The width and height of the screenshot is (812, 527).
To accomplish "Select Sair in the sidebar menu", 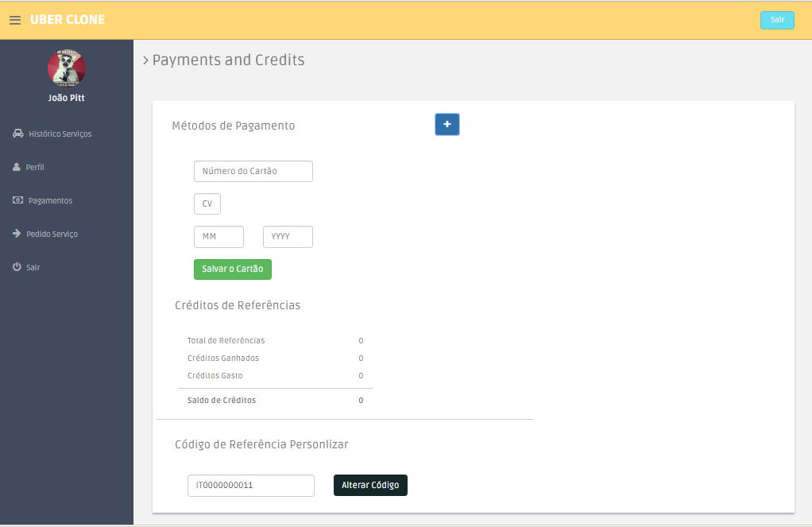I will tap(33, 267).
